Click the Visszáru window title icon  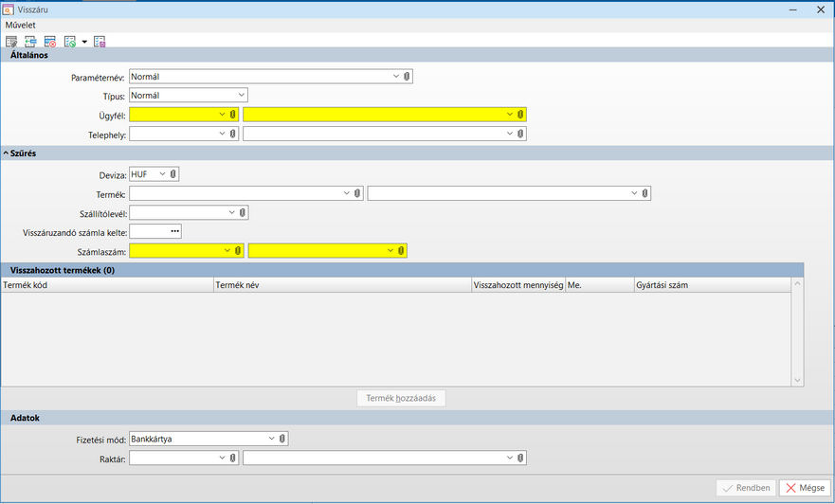(x=9, y=9)
